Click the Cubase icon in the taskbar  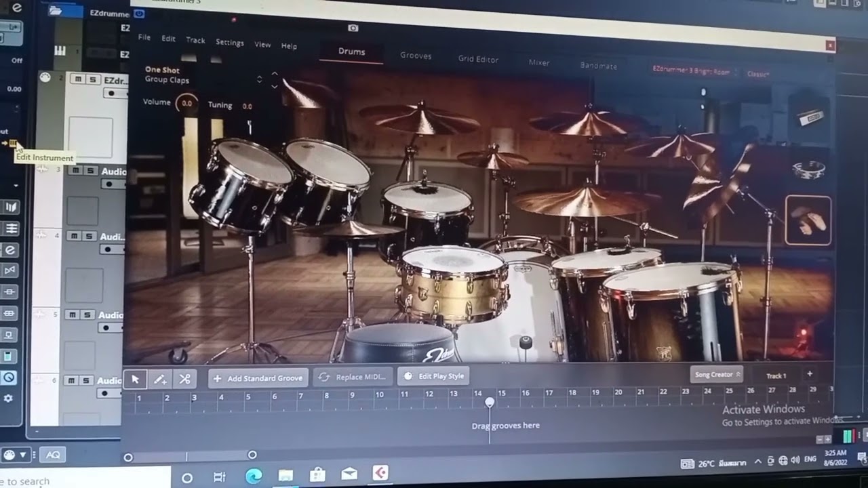380,472
